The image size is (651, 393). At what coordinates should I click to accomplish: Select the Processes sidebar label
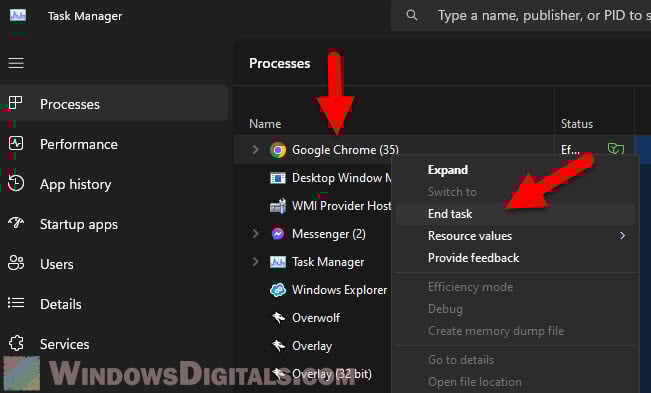pos(70,104)
